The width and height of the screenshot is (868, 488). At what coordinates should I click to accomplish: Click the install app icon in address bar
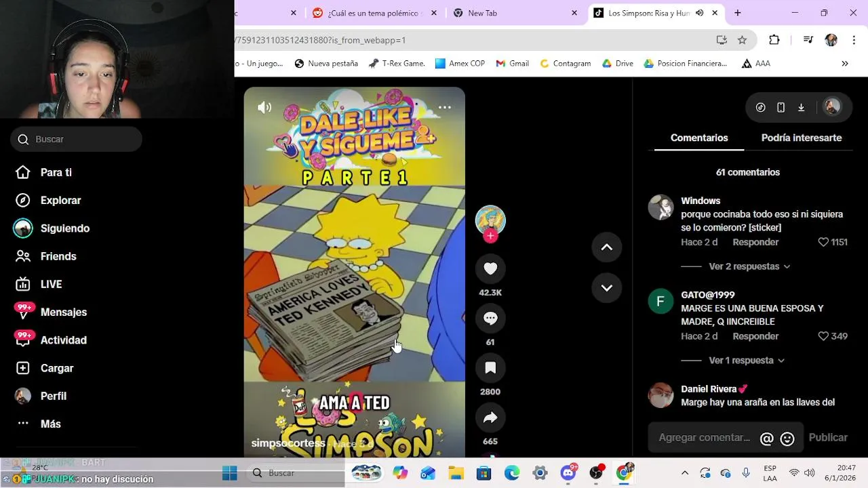(x=722, y=40)
